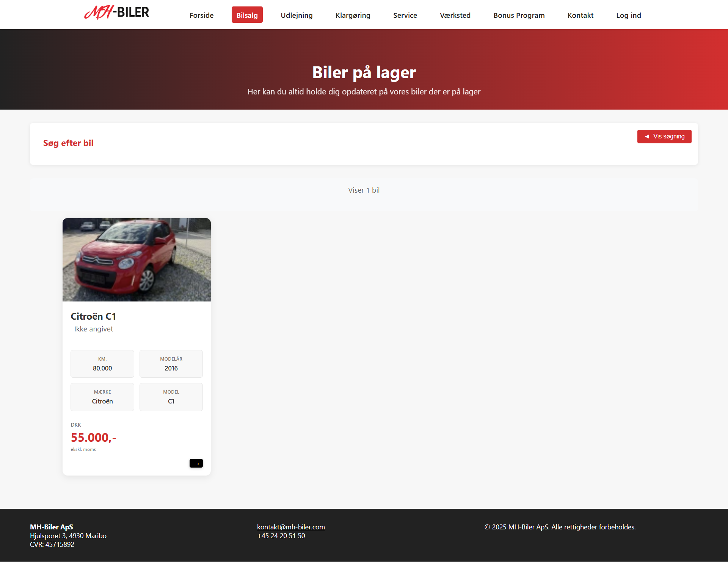Open the Forside menu item
The height and width of the screenshot is (562, 728).
click(201, 15)
